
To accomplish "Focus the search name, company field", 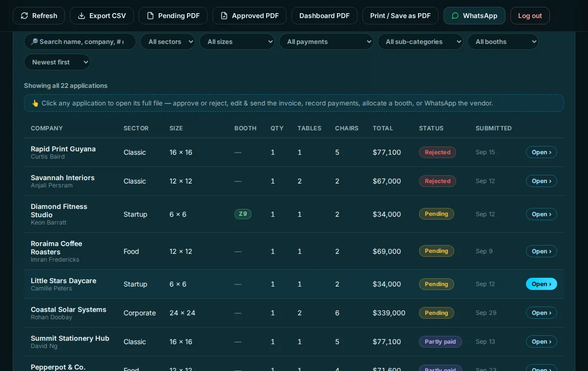I will point(80,41).
